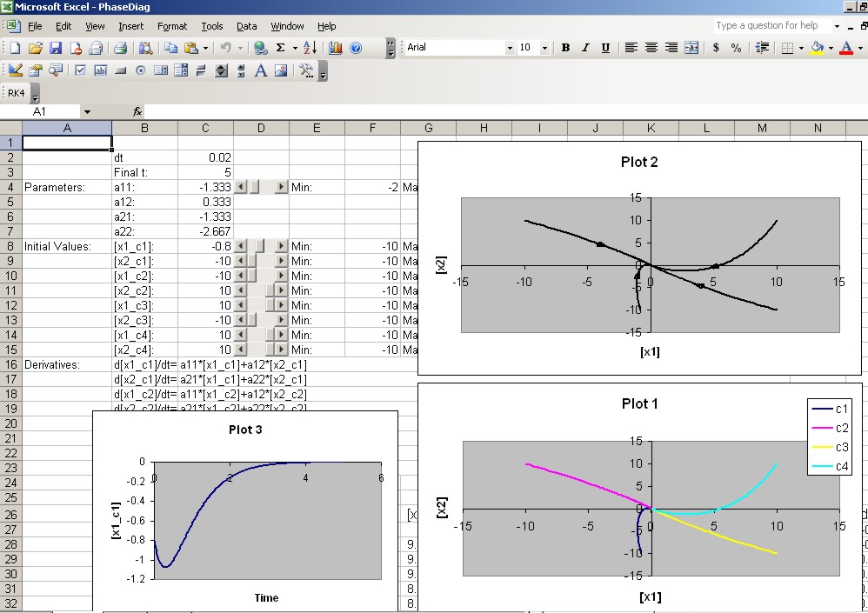Screen dimensions: 868x613
Task: Open the Data menu
Action: click(246, 26)
